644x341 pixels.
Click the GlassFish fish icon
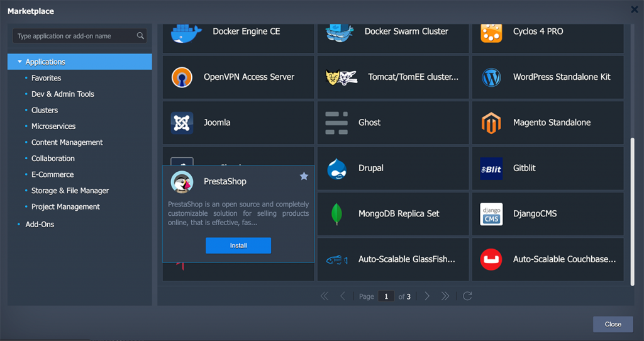point(337,260)
